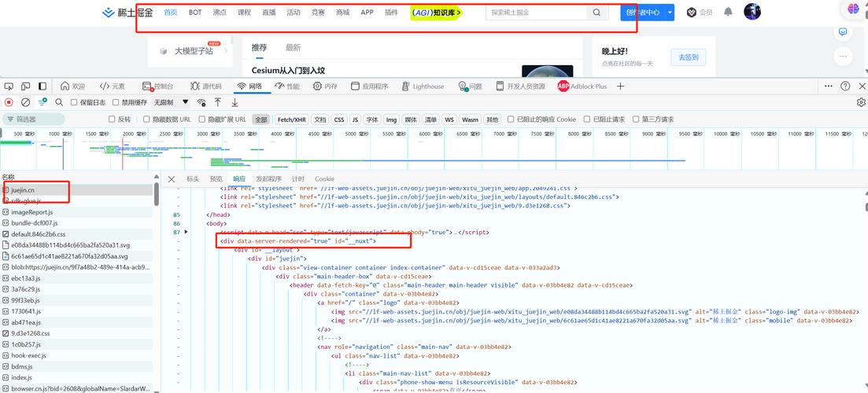Open the 无限制 throttling dropdown

pos(171,102)
